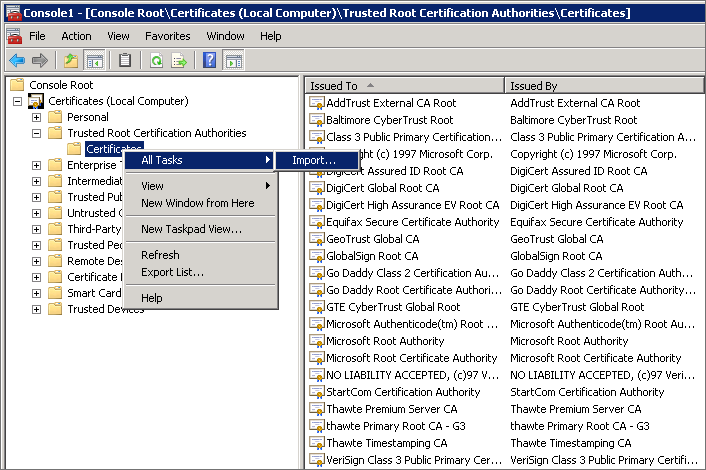Open View submenu in context menu
This screenshot has width=706, height=470.
pyautogui.click(x=199, y=186)
